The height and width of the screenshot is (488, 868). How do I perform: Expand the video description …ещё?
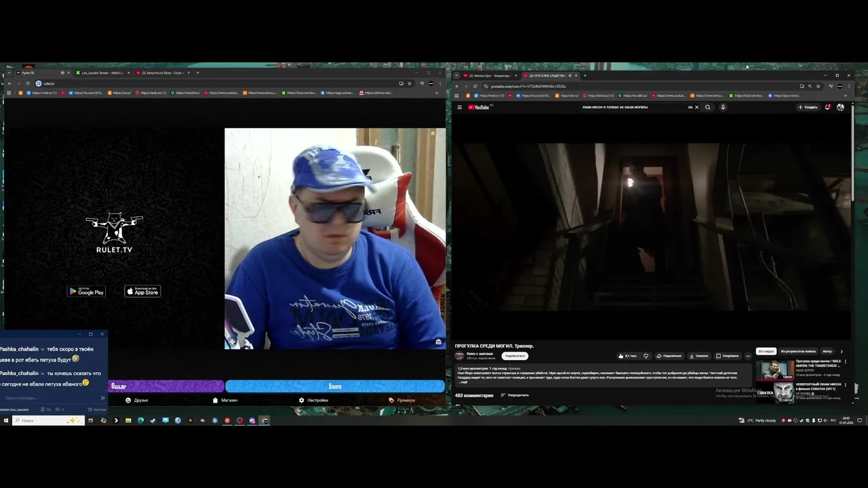(x=462, y=382)
